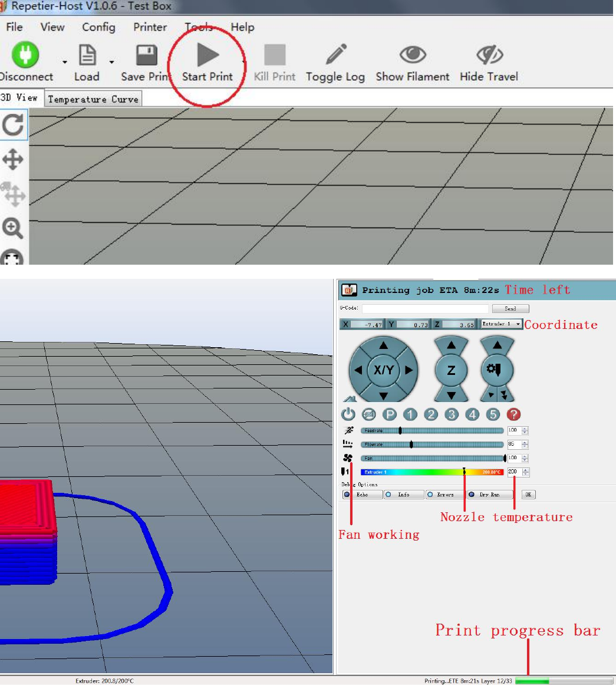The height and width of the screenshot is (685, 616).
Task: Open the File menu
Action: (14, 27)
